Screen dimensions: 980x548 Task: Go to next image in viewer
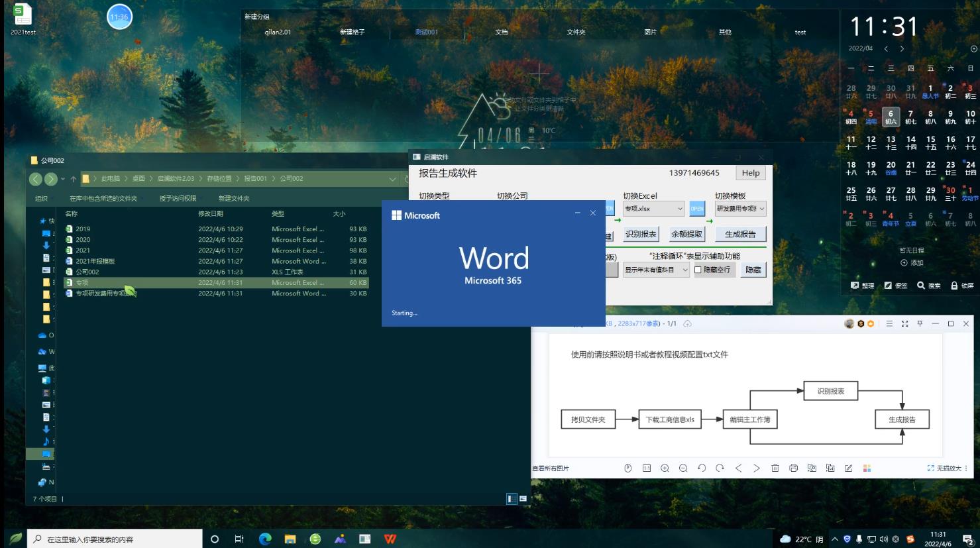click(x=757, y=468)
